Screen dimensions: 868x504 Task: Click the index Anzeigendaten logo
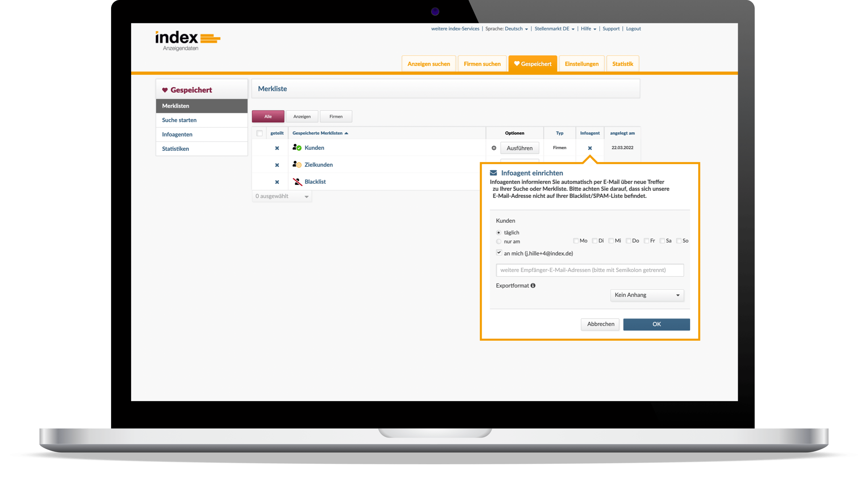187,41
